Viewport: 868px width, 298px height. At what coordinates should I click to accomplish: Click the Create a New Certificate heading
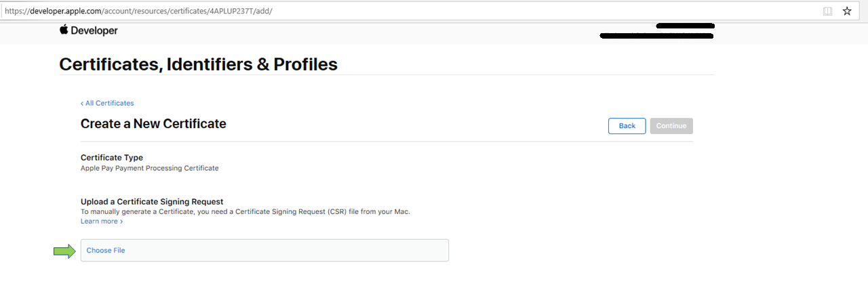pyautogui.click(x=153, y=124)
